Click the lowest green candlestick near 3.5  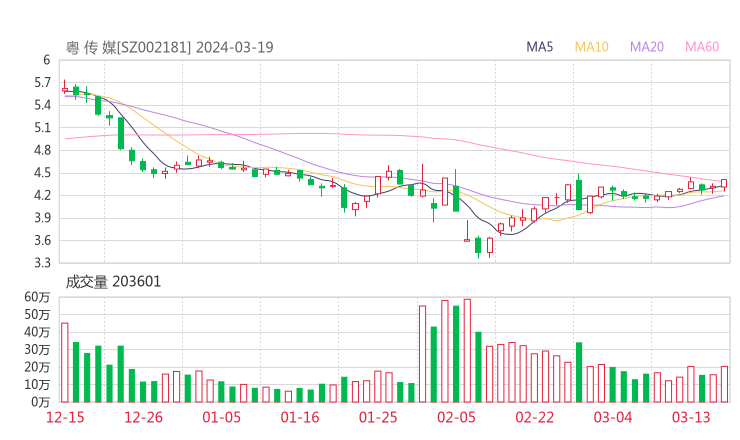click(x=478, y=246)
